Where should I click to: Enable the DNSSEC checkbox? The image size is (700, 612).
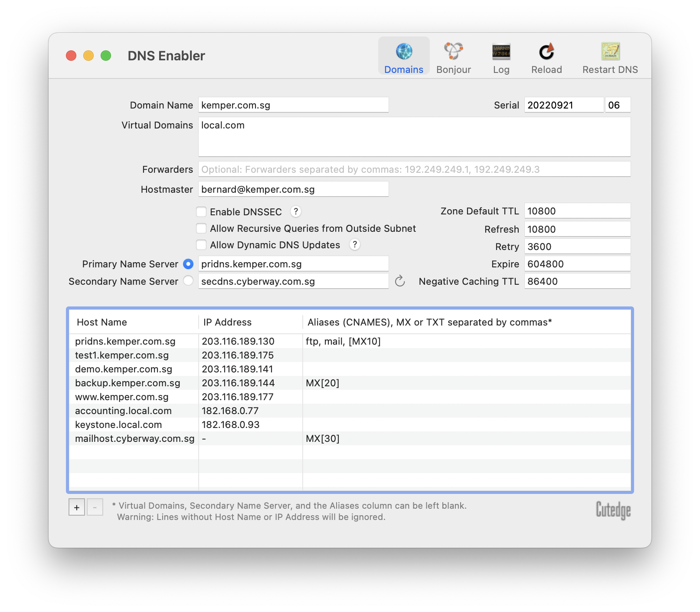201,212
